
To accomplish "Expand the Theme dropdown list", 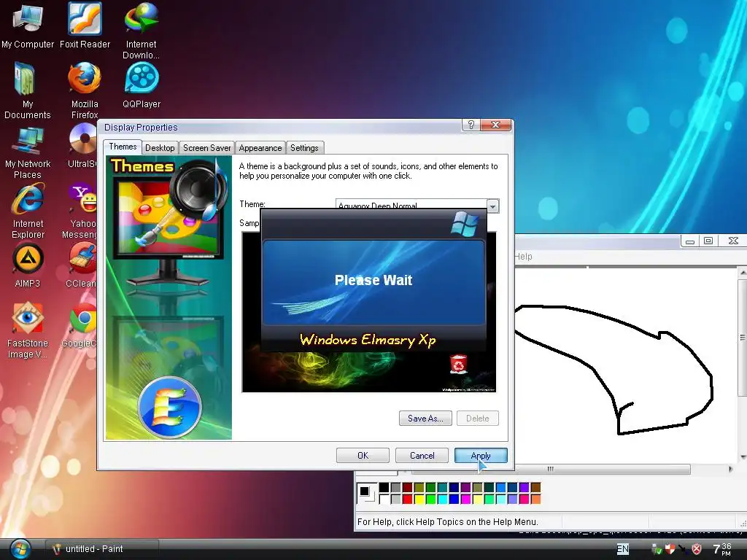I will 493,206.
